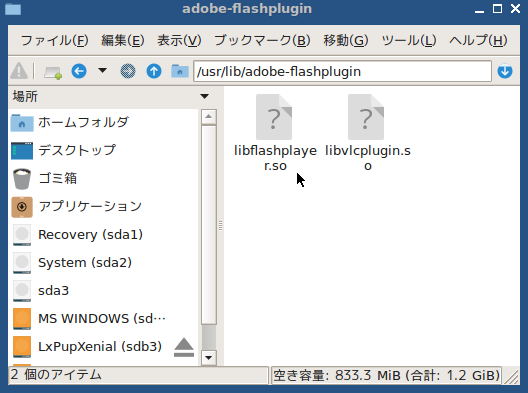
Task: Click the warning triangle icon in toolbar
Action: 19,71
